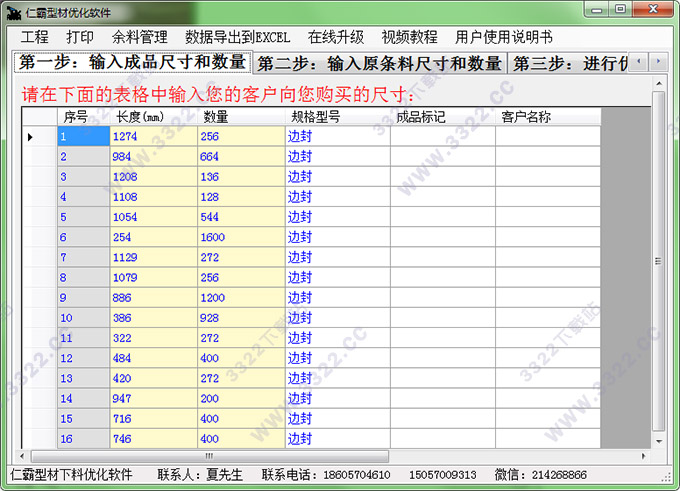Select length cell 1274 in row 1
The width and height of the screenshot is (680, 491).
coord(154,136)
